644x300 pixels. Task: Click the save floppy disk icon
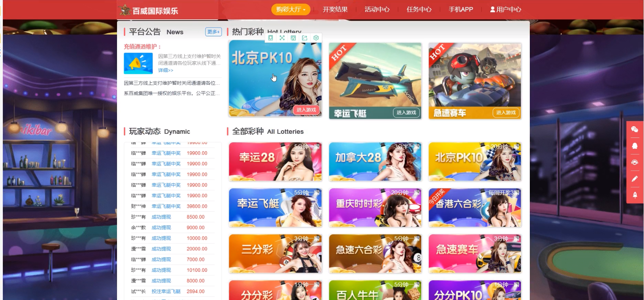[293, 38]
